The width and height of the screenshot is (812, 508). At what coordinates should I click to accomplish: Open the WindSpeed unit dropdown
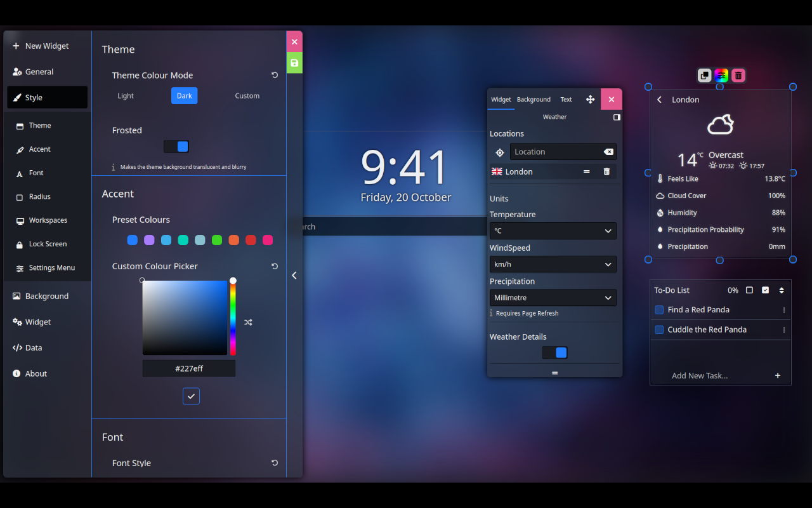click(553, 264)
